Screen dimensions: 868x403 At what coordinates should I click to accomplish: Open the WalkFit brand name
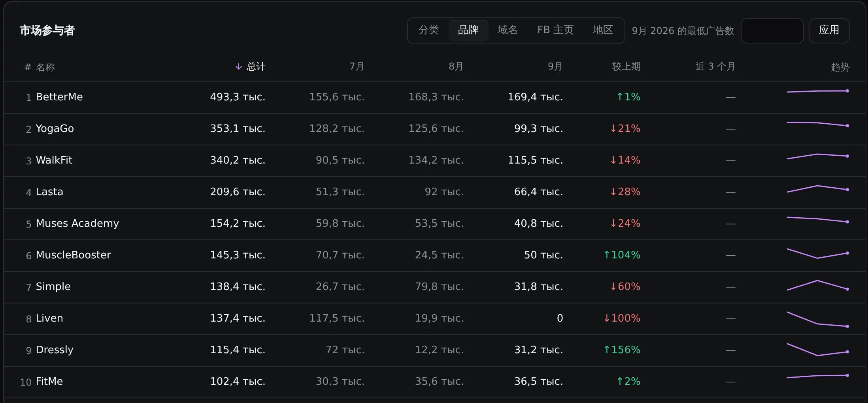tap(54, 160)
